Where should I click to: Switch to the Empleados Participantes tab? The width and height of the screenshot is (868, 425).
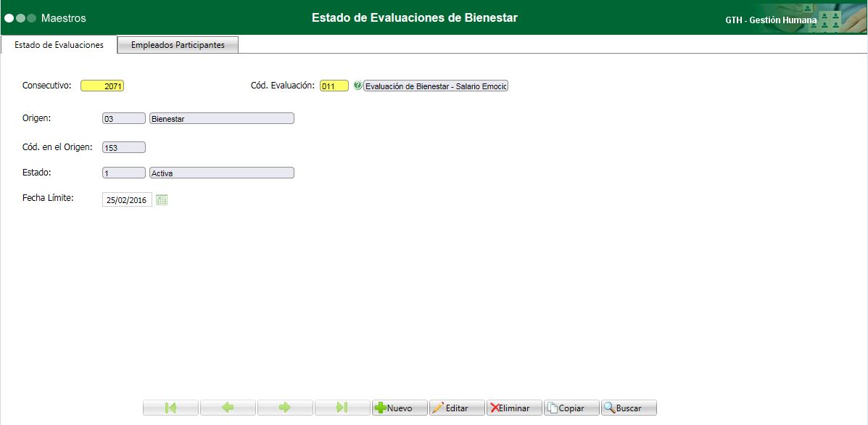click(x=178, y=45)
